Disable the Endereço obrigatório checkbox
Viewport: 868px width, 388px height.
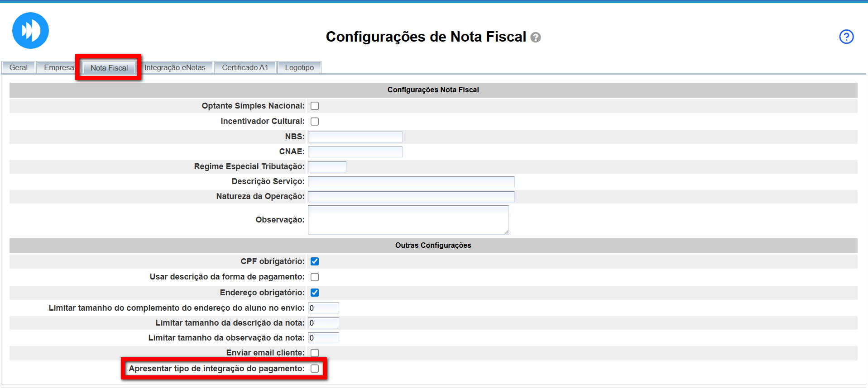coord(315,293)
